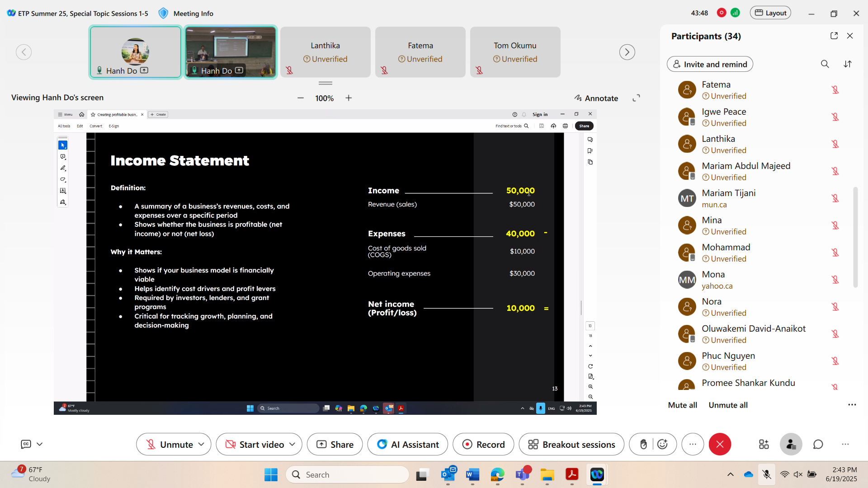The image size is (868, 488).
Task: Open Breakout sessions
Action: (571, 444)
